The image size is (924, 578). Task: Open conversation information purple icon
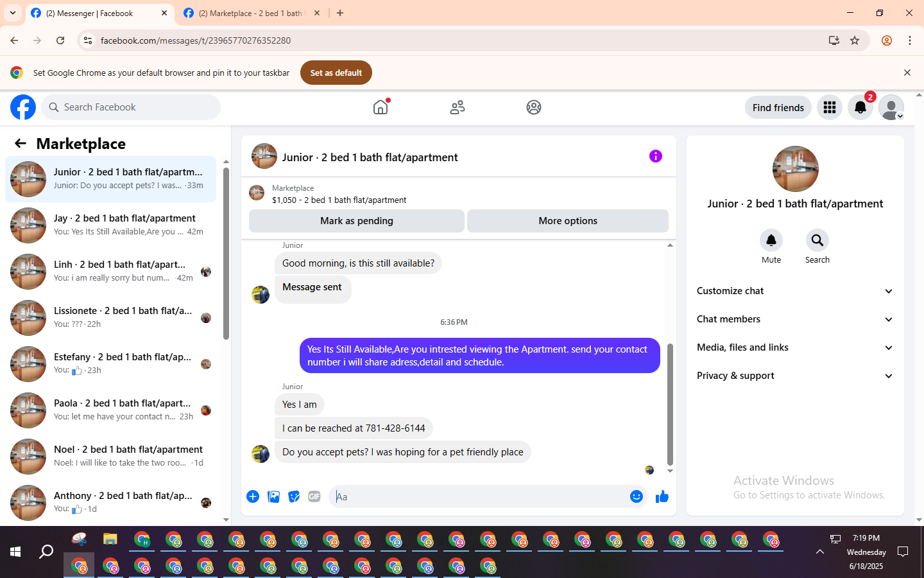pyautogui.click(x=656, y=156)
